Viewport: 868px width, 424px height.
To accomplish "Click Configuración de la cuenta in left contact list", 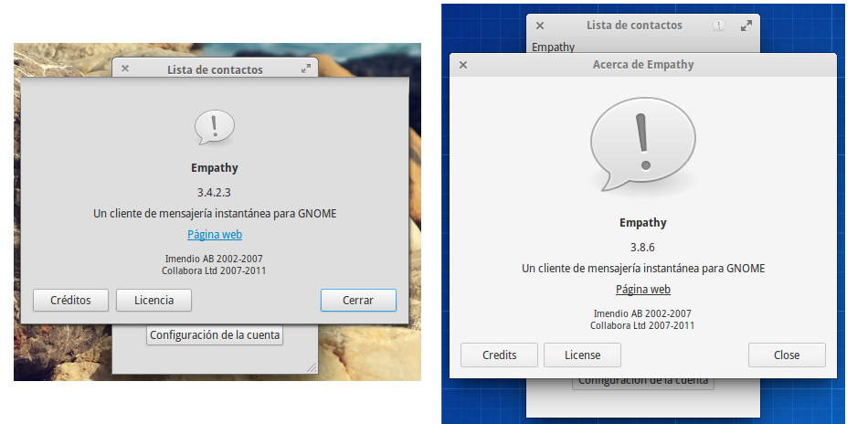I will click(215, 334).
